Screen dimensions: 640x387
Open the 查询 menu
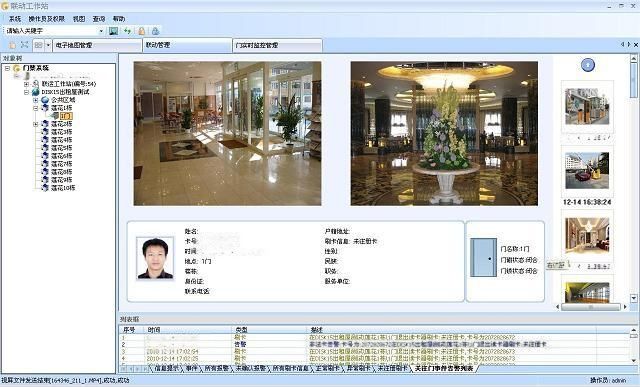click(x=99, y=19)
